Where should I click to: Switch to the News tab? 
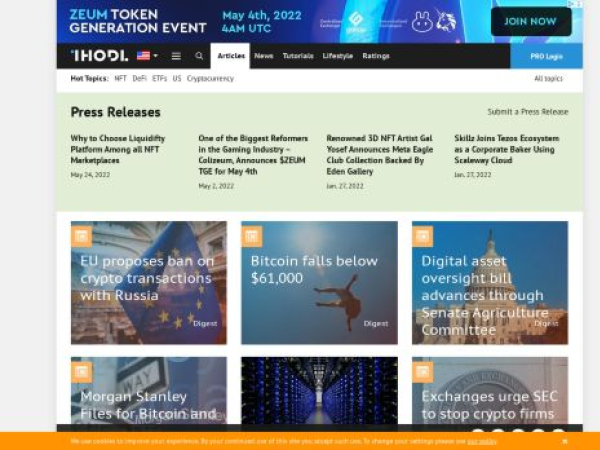[x=264, y=56]
